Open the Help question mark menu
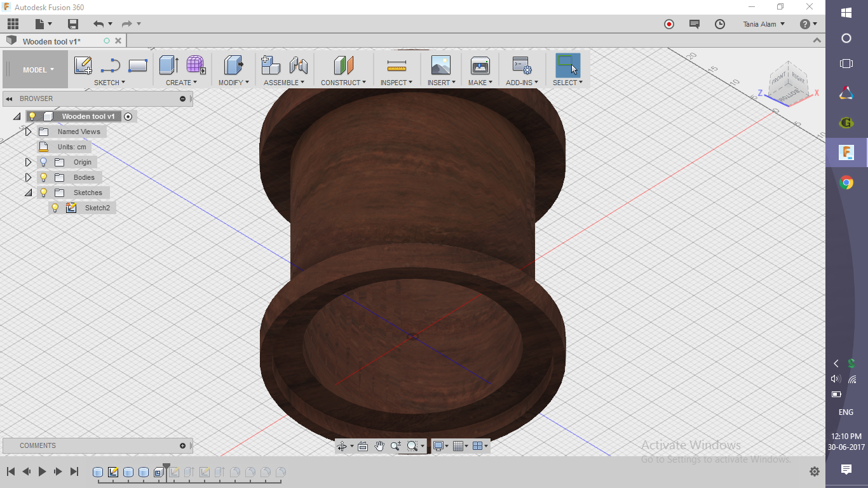The width and height of the screenshot is (868, 488). [808, 24]
